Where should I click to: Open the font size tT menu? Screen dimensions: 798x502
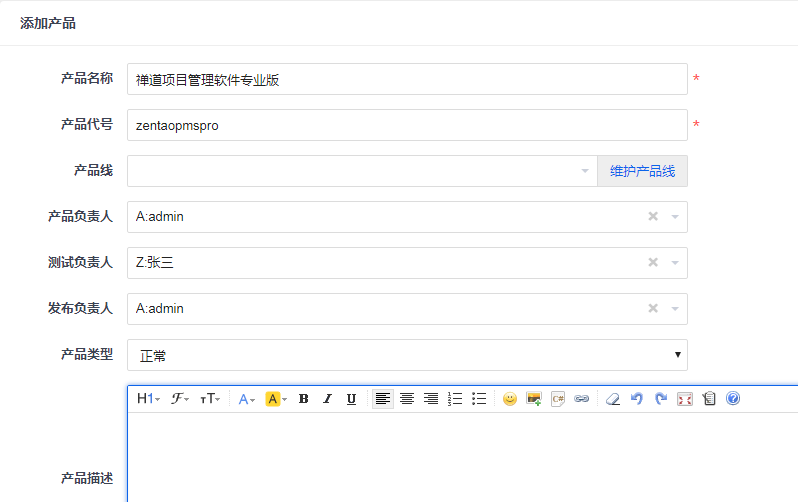tap(210, 399)
